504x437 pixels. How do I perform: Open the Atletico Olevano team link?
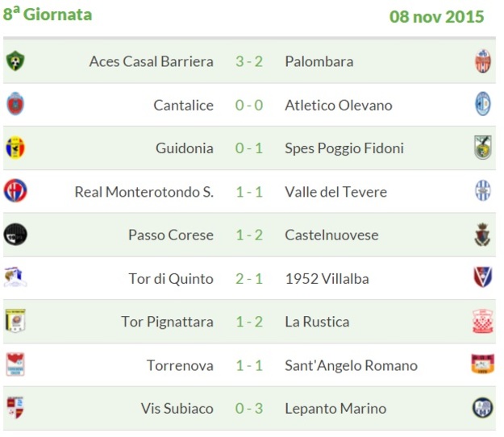coord(339,105)
